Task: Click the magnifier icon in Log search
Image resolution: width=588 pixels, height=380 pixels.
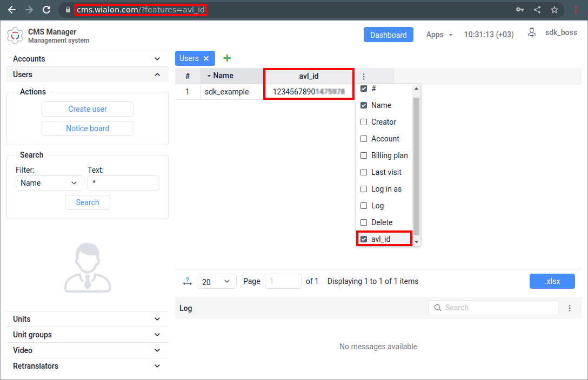Action: pyautogui.click(x=437, y=308)
